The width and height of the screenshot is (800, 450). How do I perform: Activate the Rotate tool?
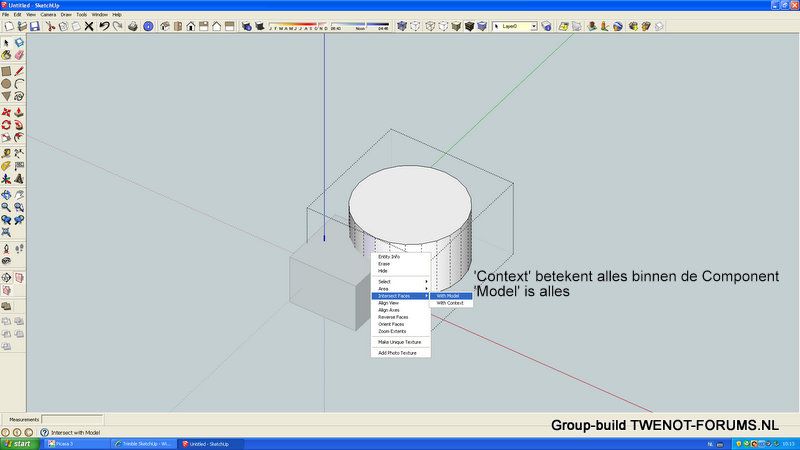(6, 125)
